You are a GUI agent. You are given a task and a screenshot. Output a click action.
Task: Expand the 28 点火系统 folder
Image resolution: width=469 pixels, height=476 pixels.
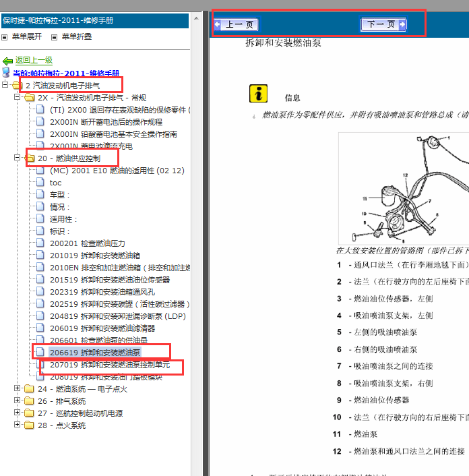click(x=17, y=425)
